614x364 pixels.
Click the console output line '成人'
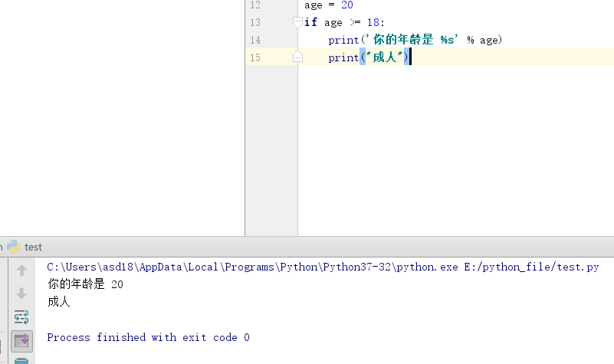[59, 301]
